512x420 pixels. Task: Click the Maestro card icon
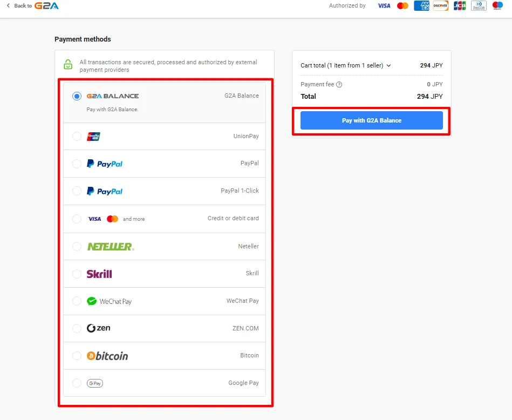(x=497, y=5)
